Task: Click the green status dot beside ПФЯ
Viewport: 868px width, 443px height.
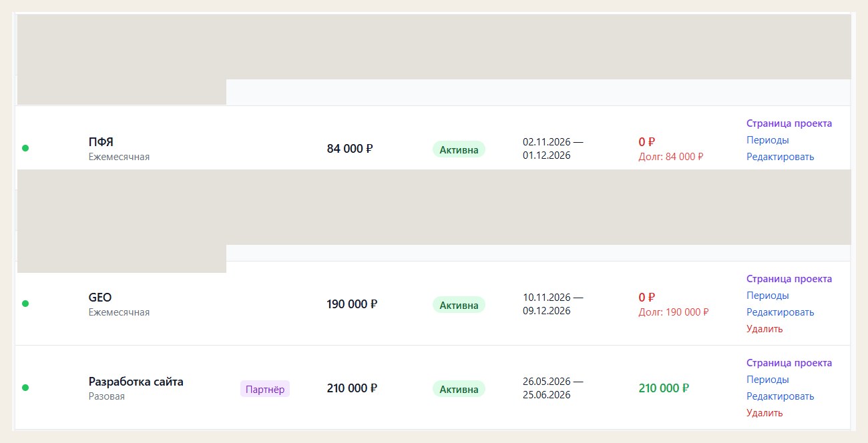Action: pos(25,148)
